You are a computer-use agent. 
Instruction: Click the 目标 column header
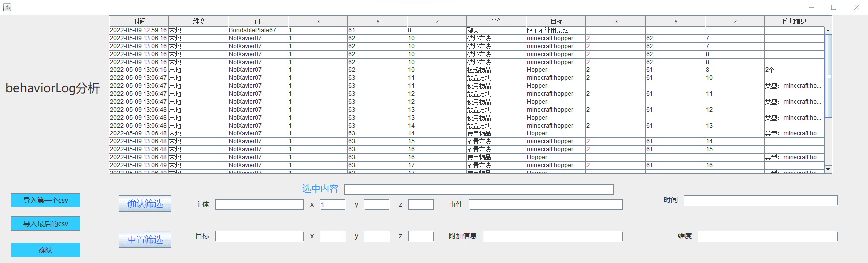pos(556,21)
